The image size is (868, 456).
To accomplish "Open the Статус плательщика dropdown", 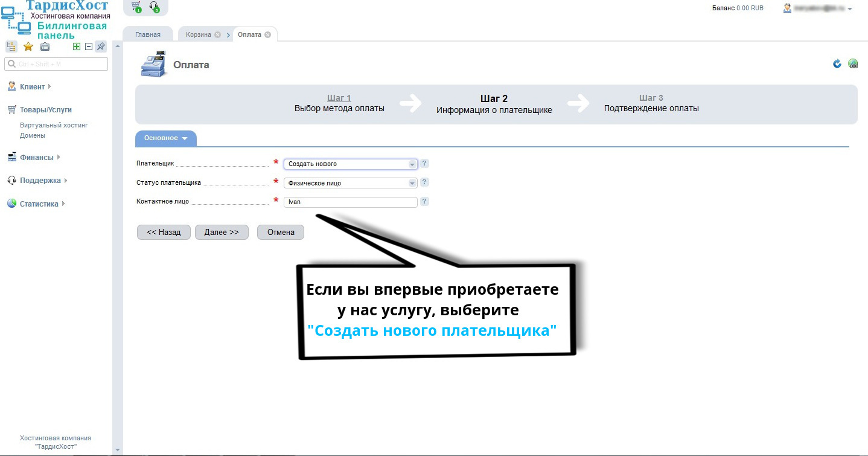I will click(351, 183).
